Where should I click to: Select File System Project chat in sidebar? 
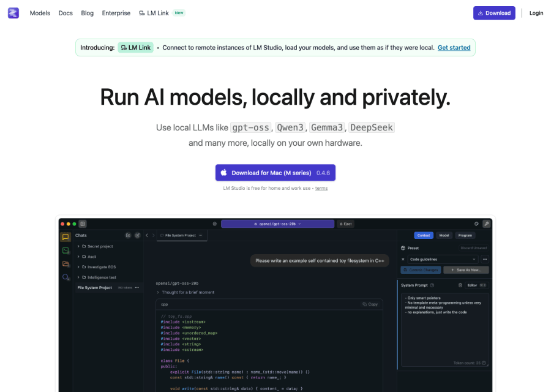point(109,288)
